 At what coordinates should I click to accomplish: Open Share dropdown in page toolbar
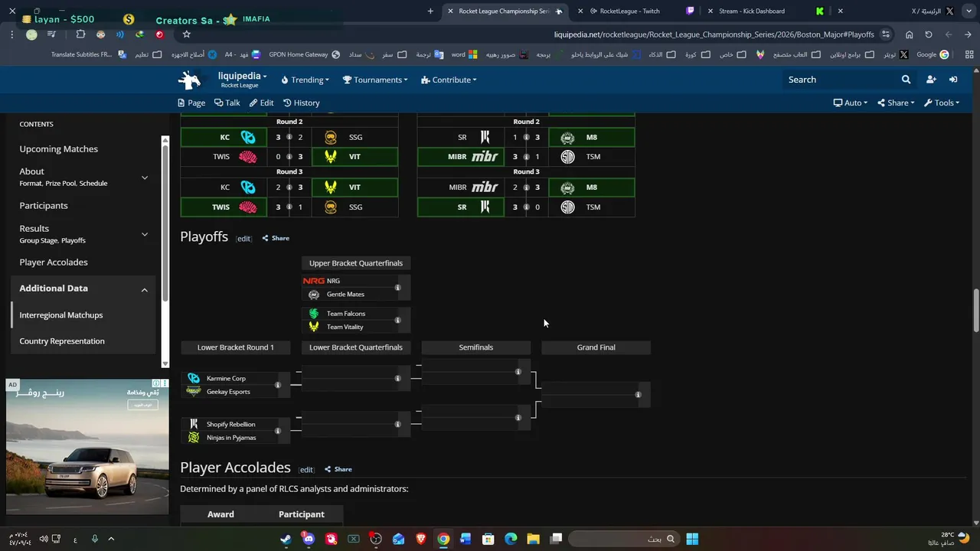point(895,103)
